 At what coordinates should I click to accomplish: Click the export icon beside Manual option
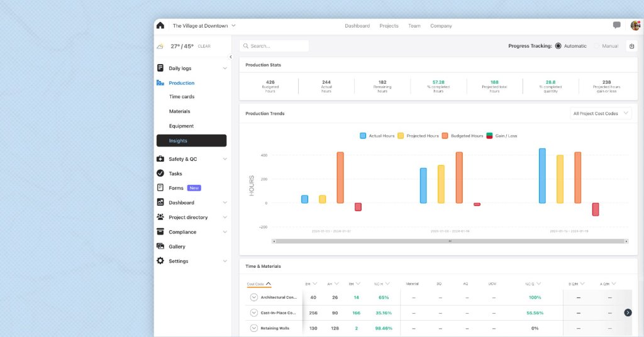click(631, 46)
